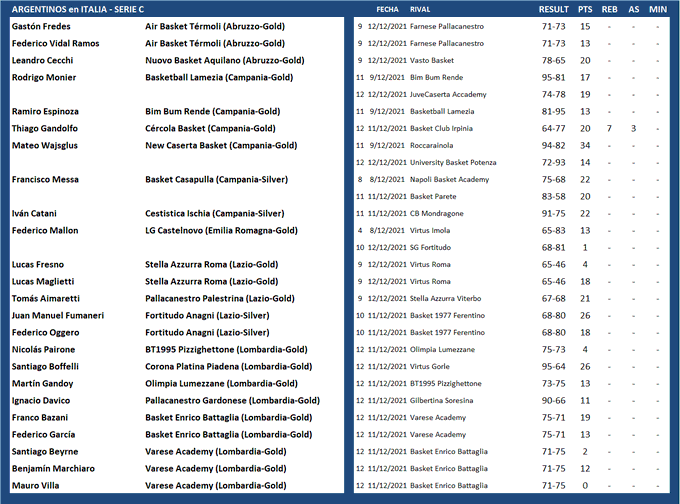Select team Basket Casapulla (Campania-Silver)
The width and height of the screenshot is (680, 504).
point(216,180)
